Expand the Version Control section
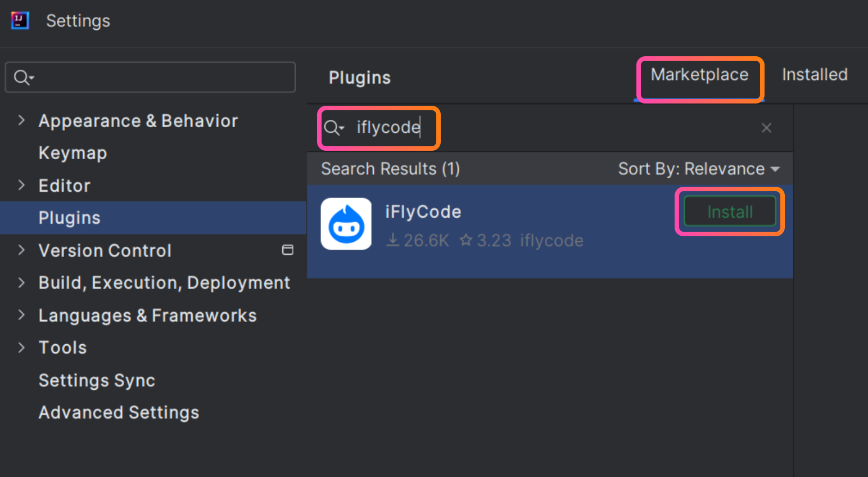 point(21,250)
